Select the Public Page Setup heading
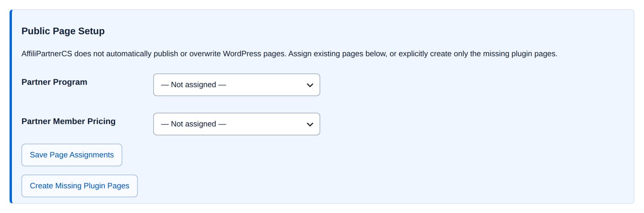The image size is (644, 213). point(63,31)
